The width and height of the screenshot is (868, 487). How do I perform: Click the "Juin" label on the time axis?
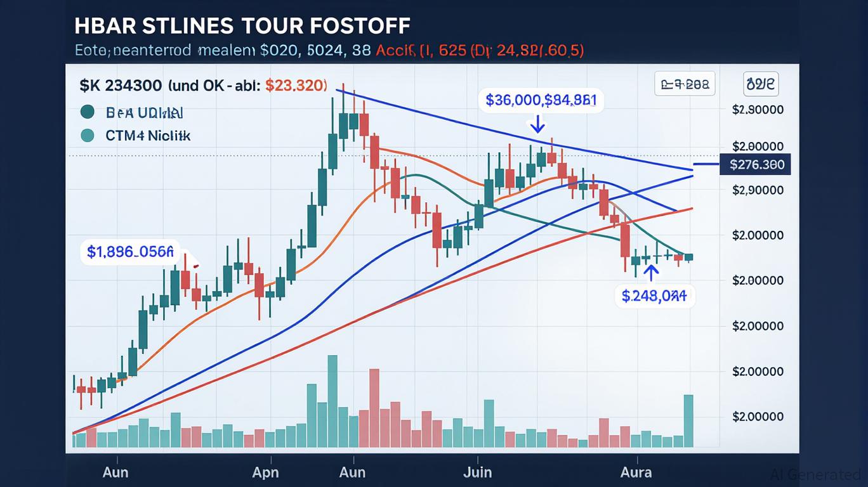477,472
